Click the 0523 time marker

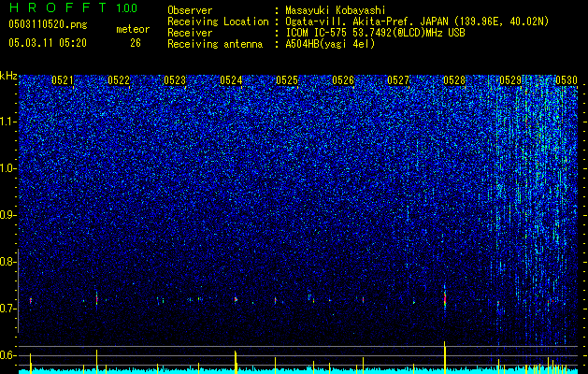pyautogui.click(x=175, y=80)
